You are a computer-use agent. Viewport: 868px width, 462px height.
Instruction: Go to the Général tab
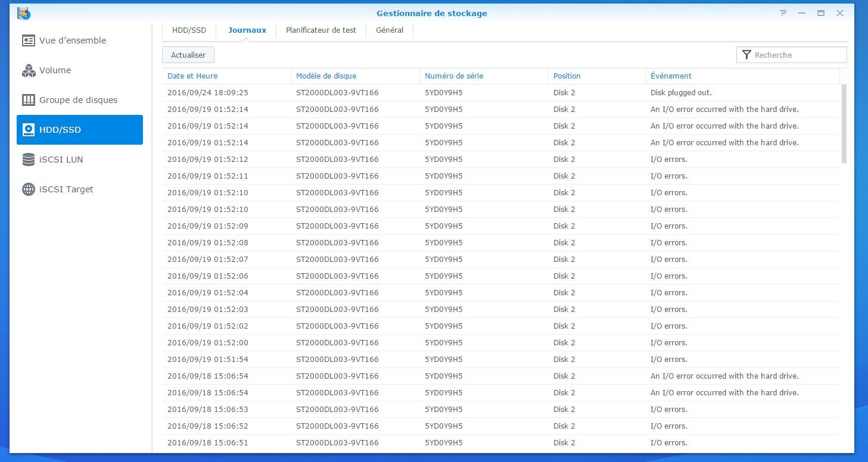point(390,30)
